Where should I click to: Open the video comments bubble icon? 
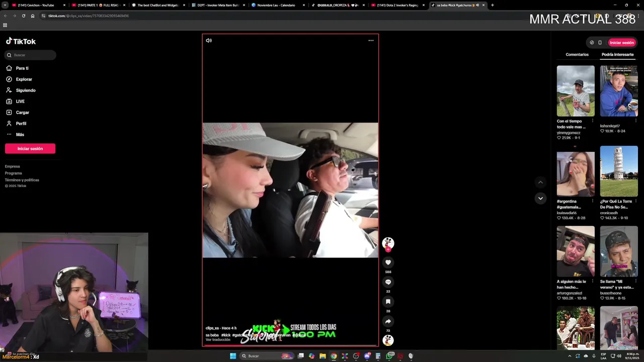(388, 282)
